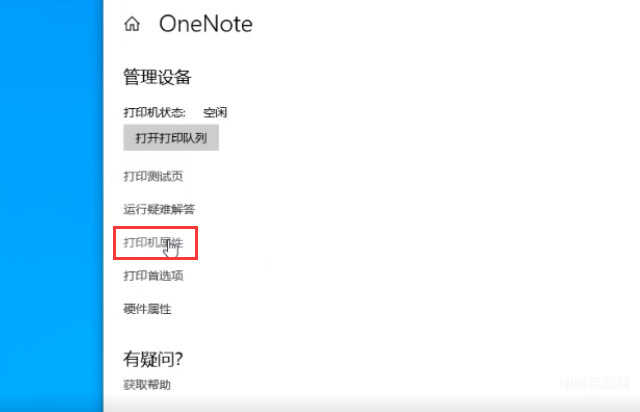Open the 打开打印队列 print queue button
This screenshot has height=412, width=640.
click(171, 138)
